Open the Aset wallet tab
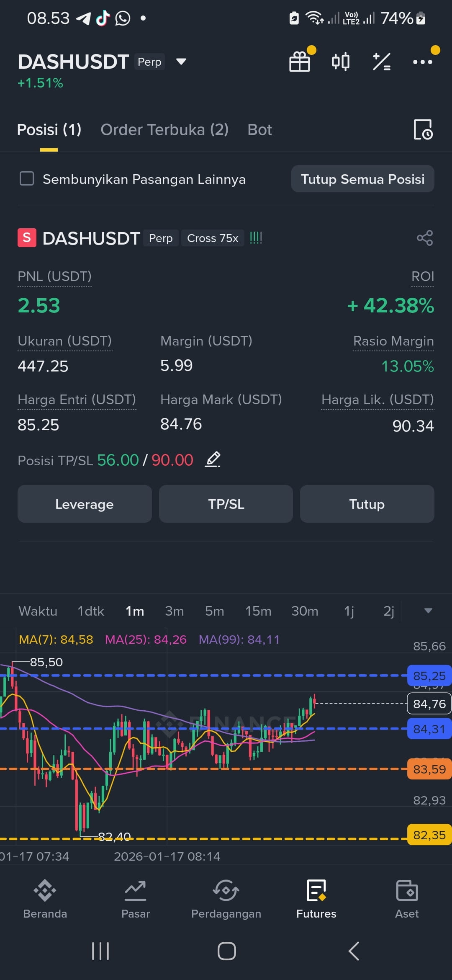The width and height of the screenshot is (452, 980). pos(407,899)
